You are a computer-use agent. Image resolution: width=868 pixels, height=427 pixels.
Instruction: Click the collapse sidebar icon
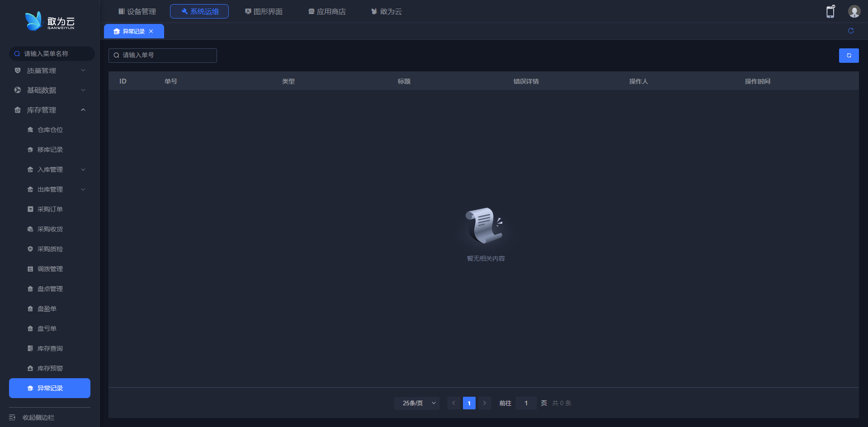12,418
